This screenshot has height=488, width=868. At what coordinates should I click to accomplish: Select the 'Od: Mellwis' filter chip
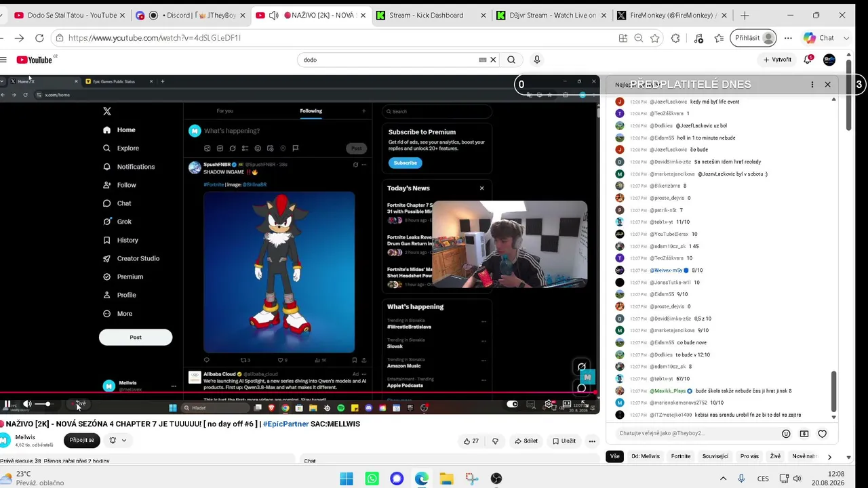tap(646, 457)
